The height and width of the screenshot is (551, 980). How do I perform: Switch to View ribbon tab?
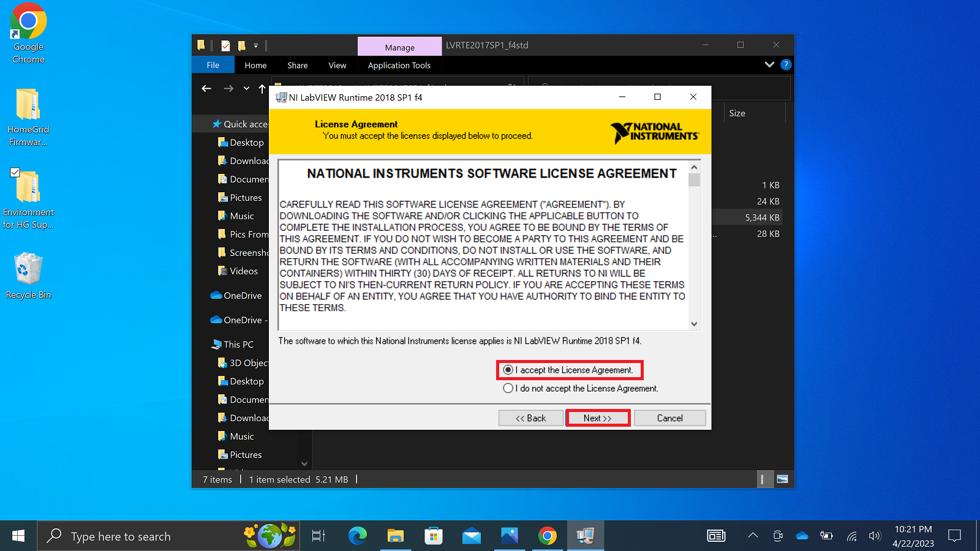337,65
